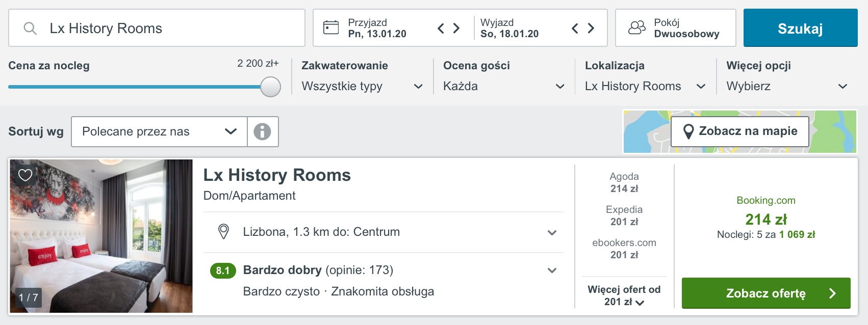Open the Ocena gości dropdown
Screen dimensions: 868x325
click(x=504, y=86)
